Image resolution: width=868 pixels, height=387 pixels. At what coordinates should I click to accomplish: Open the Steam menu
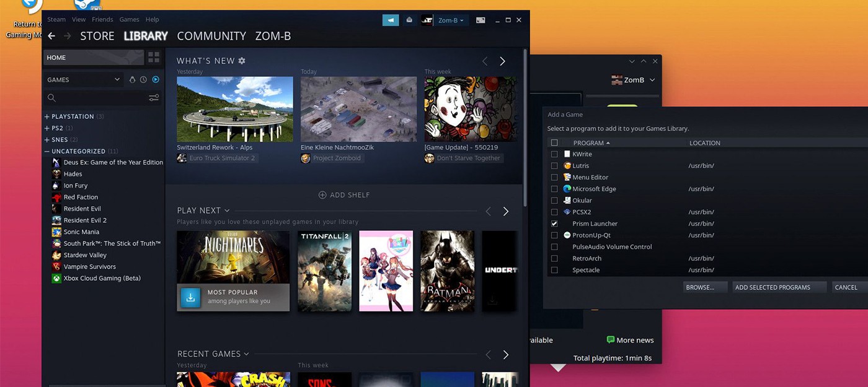pyautogui.click(x=56, y=20)
